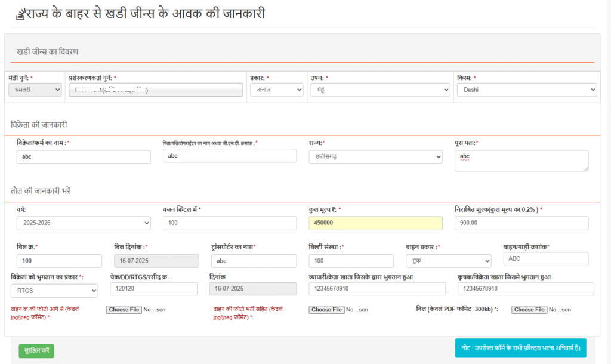Click the विक्रेता/फर्म का नाम field
The height and width of the screenshot is (364, 611).
tap(84, 157)
